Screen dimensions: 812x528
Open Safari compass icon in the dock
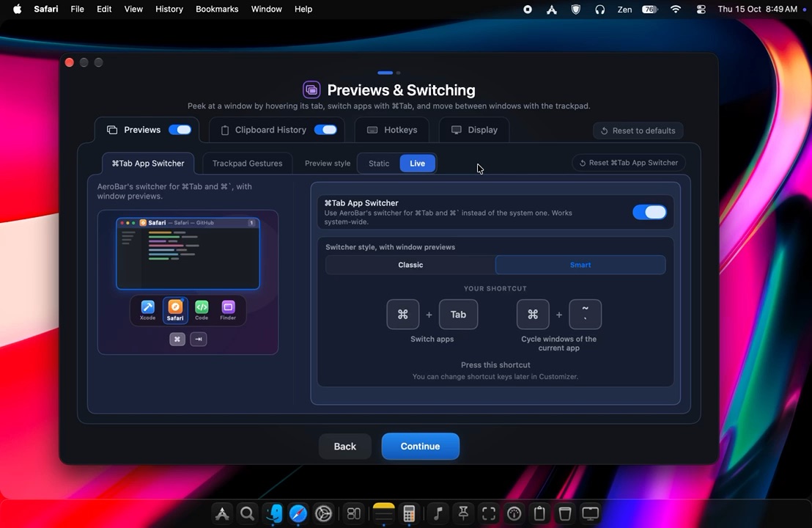[x=298, y=513]
